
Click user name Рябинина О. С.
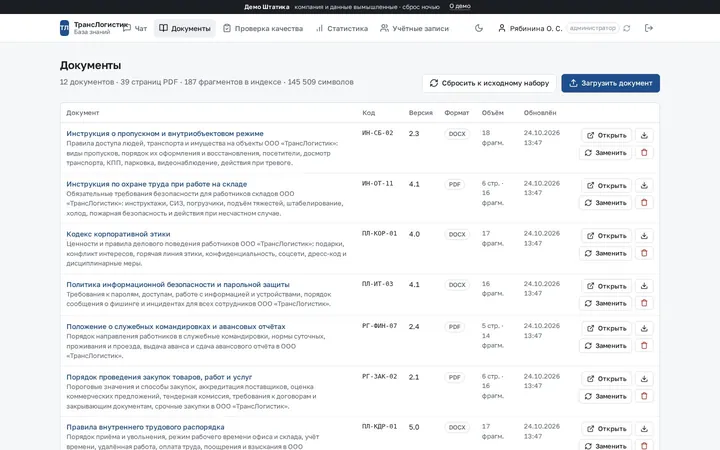[x=536, y=28]
